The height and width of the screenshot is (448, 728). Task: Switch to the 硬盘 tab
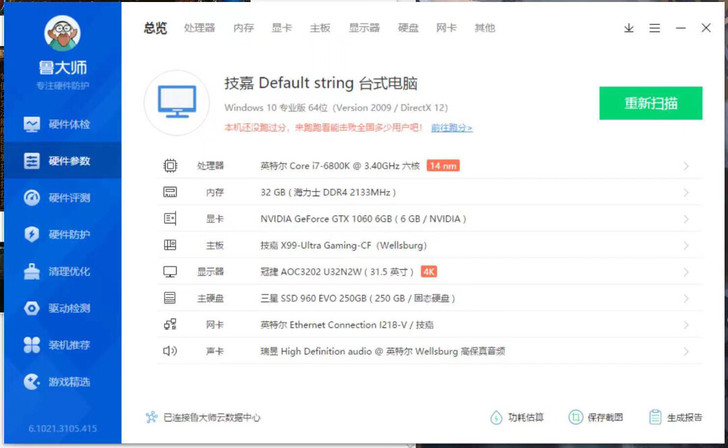(x=408, y=28)
